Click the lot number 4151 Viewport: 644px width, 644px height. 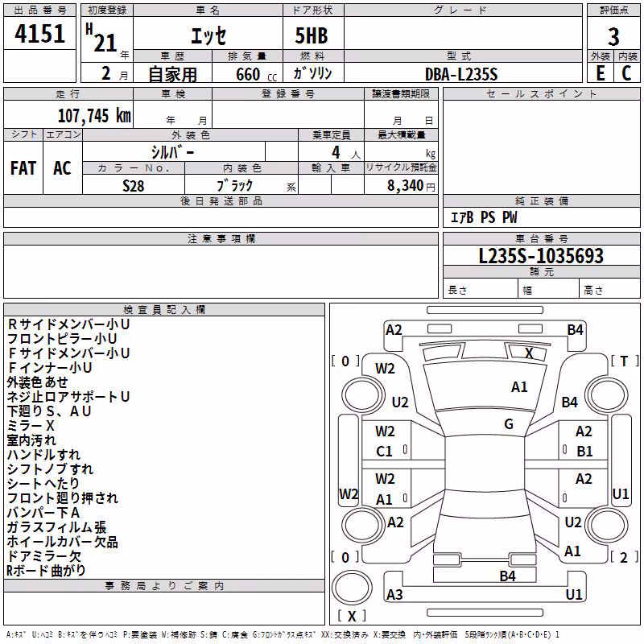(39, 34)
